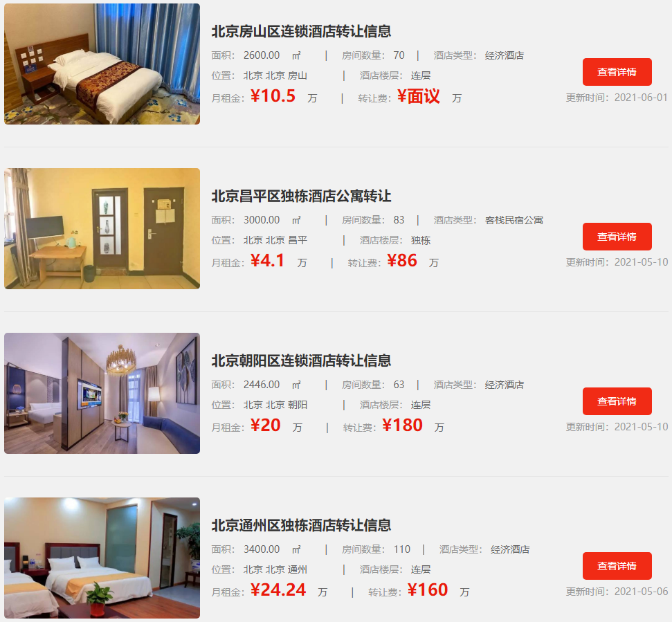Click the ¥86 transfer fee amount
The height and width of the screenshot is (622, 672).
(402, 260)
